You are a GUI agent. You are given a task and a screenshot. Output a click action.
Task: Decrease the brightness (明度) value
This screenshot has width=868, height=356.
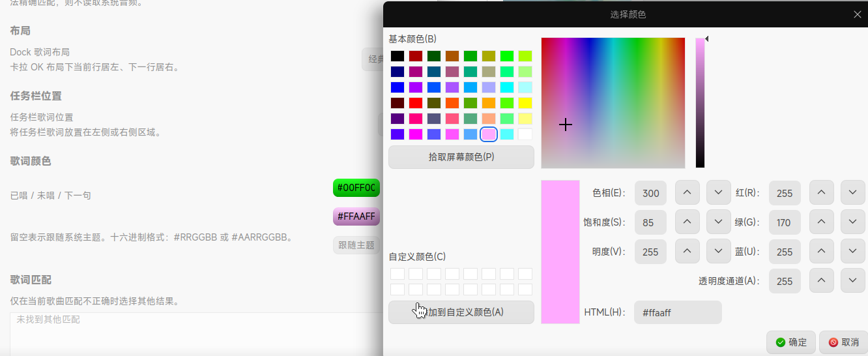pyautogui.click(x=719, y=251)
